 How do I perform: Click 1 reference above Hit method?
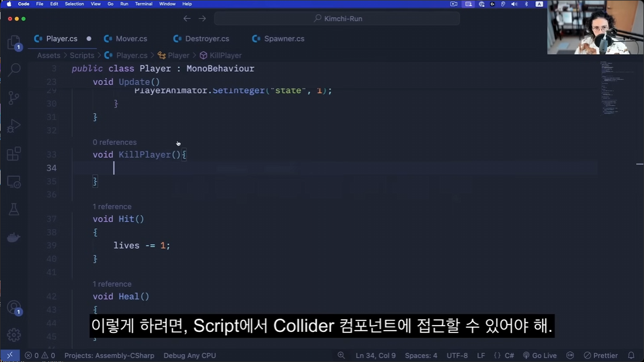(112, 207)
